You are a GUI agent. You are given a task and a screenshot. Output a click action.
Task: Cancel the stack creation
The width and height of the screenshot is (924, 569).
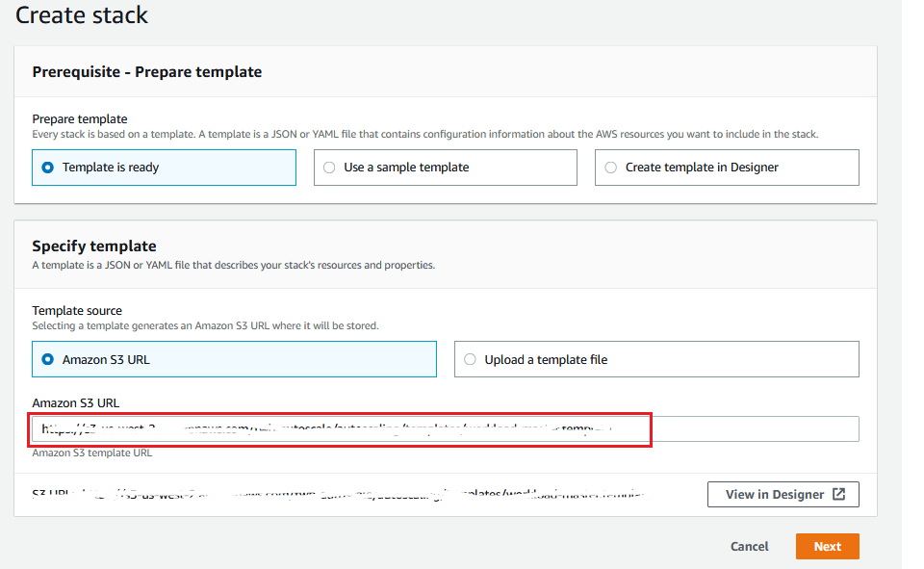coord(749,547)
